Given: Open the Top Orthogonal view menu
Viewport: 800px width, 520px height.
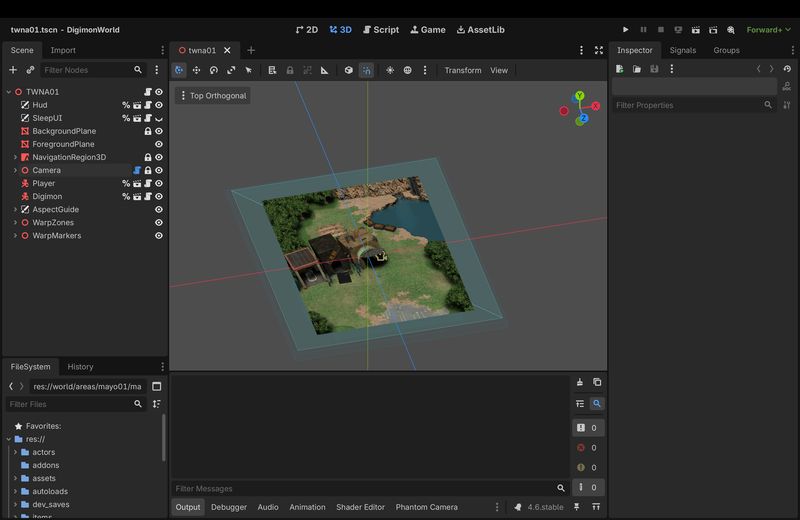Looking at the screenshot, I should point(213,95).
